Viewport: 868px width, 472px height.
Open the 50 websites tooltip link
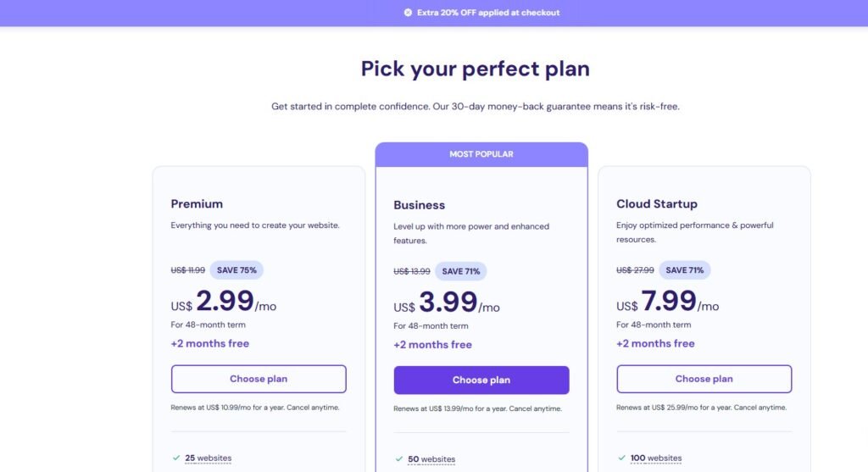coord(431,459)
